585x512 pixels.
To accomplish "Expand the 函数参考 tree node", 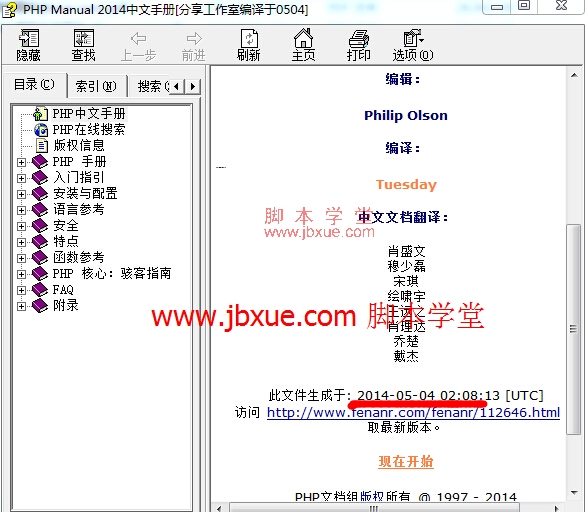I will pos(21,258).
